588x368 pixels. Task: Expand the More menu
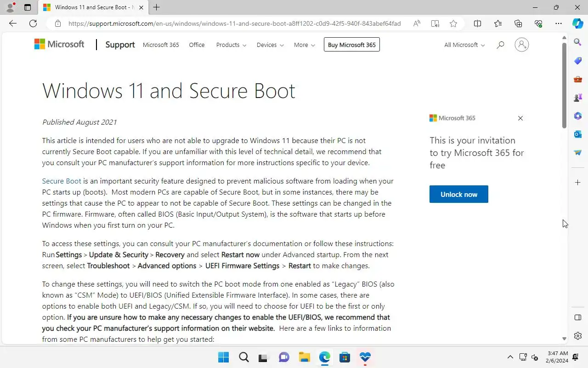305,45
